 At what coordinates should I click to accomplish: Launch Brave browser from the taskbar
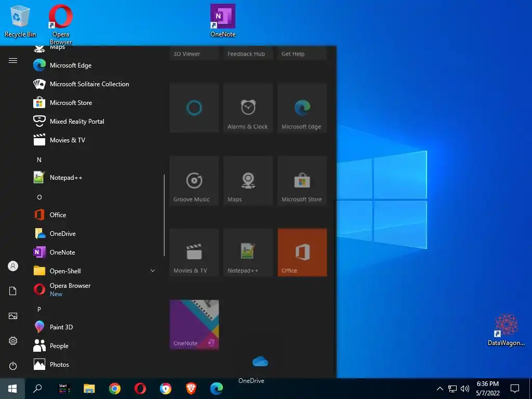[191, 389]
